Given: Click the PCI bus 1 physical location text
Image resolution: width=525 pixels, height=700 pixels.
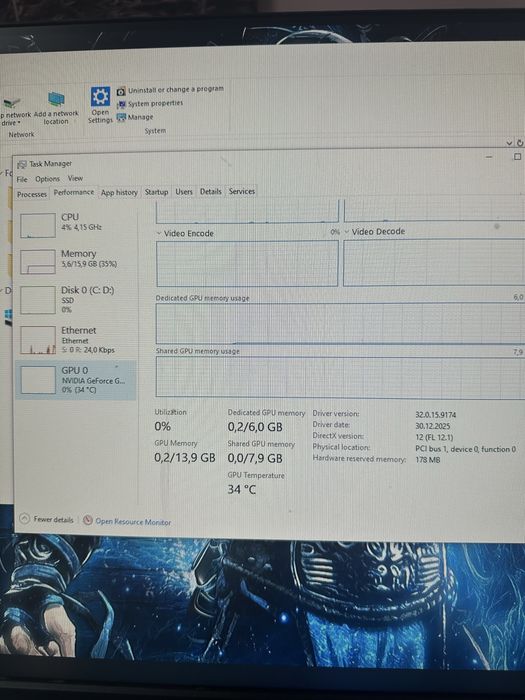Looking at the screenshot, I should tap(466, 449).
